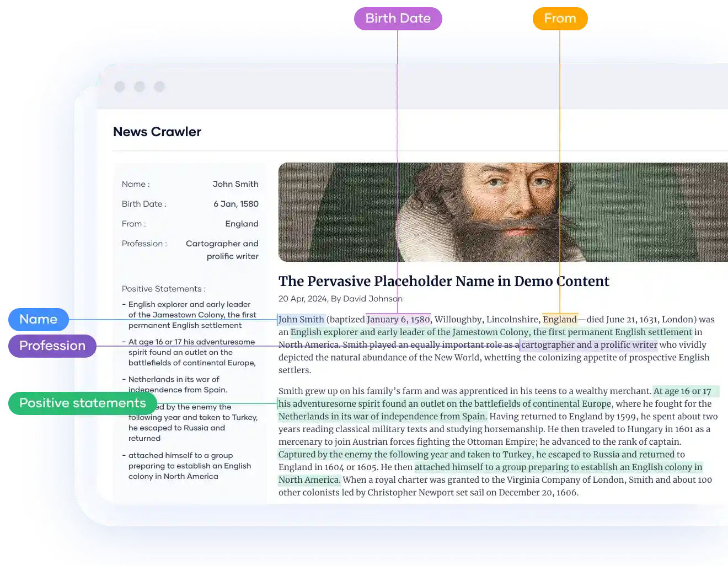This screenshot has width=728, height=566.
Task: Open the John Smith portrait image
Action: click(x=502, y=212)
